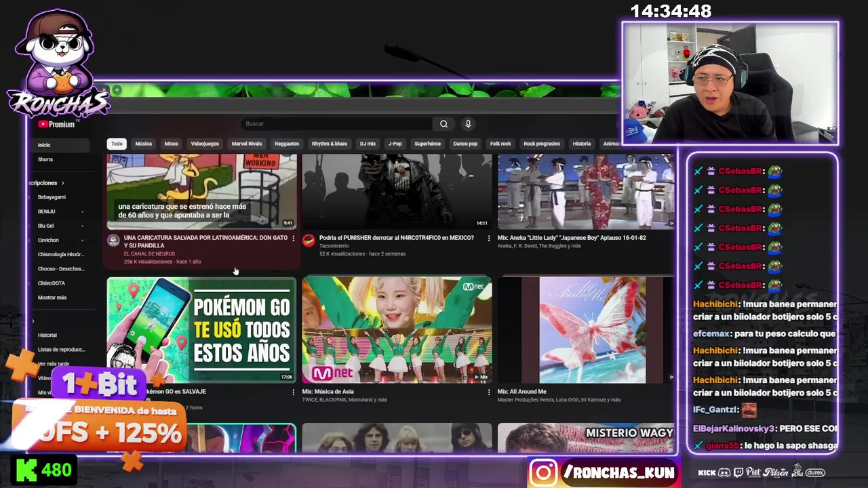The width and height of the screenshot is (868, 488).
Task: Select the Rhythm & blues chip
Action: pos(330,144)
